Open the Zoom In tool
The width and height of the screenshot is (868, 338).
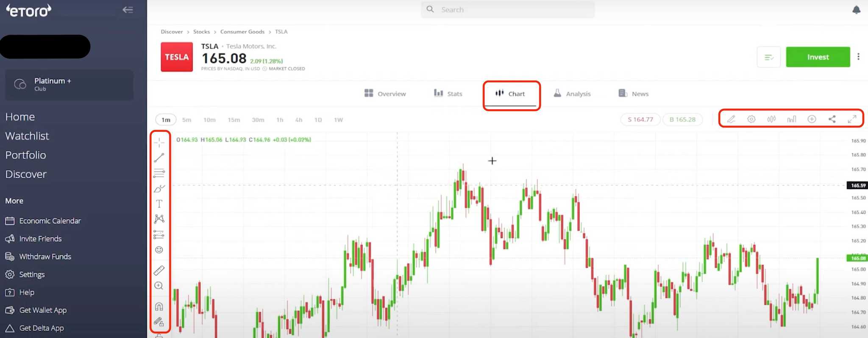point(159,286)
